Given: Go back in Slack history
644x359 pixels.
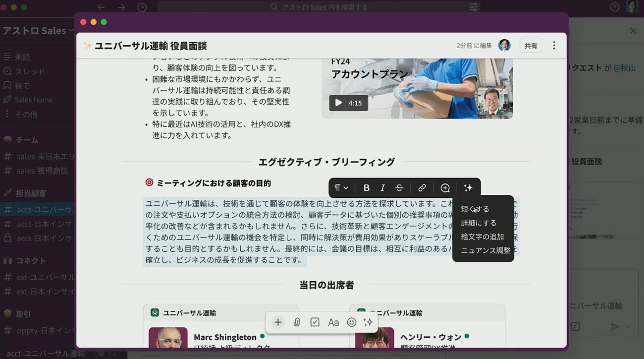Looking at the screenshot, I should pos(101,7).
